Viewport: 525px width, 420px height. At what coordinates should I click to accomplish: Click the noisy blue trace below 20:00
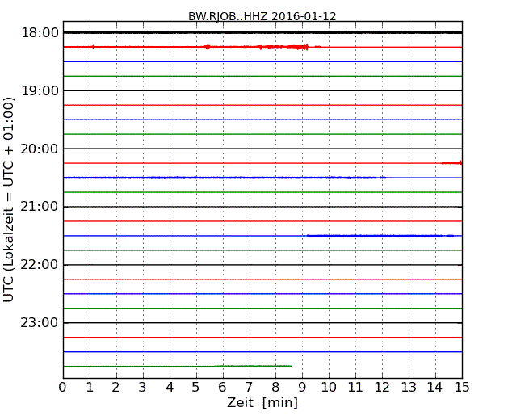225,178
